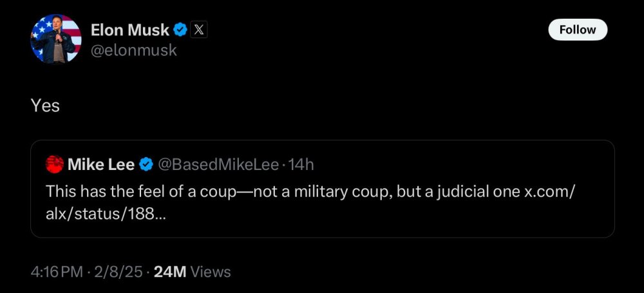The height and width of the screenshot is (293, 644).
Task: Open the Mike Lee display name
Action: coord(100,165)
